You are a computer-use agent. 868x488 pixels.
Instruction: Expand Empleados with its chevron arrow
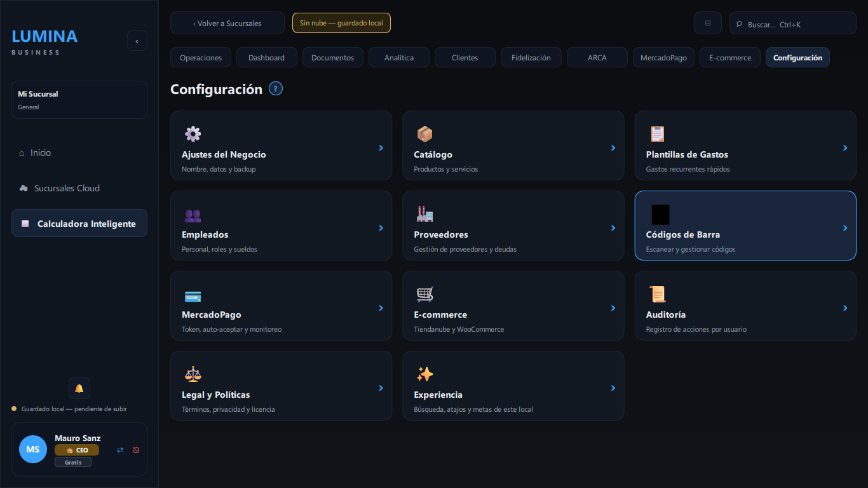pos(381,227)
